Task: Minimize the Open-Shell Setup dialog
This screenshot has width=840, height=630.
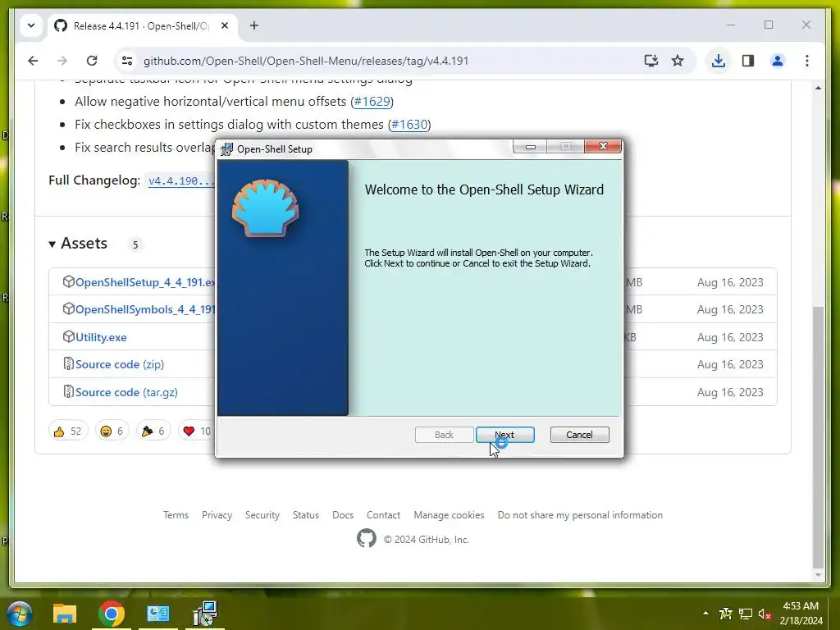Action: point(531,146)
